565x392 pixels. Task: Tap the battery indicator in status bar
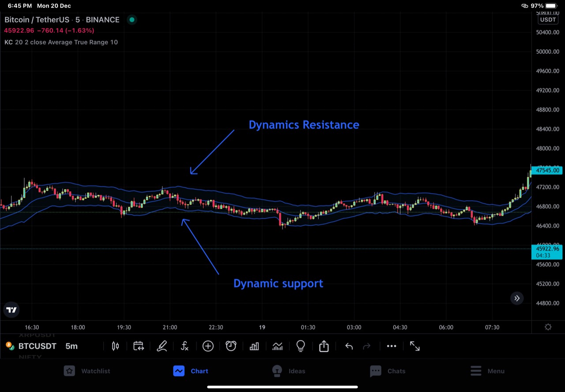[x=551, y=6]
